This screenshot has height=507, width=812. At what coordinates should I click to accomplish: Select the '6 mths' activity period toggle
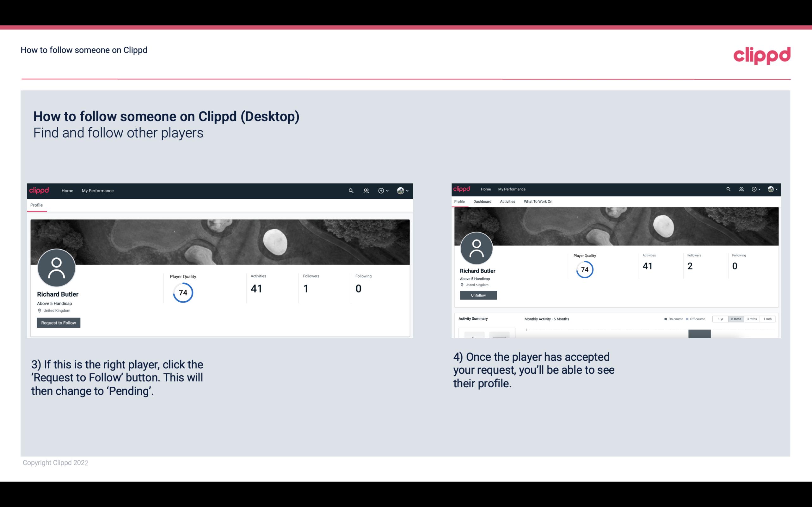[736, 319]
